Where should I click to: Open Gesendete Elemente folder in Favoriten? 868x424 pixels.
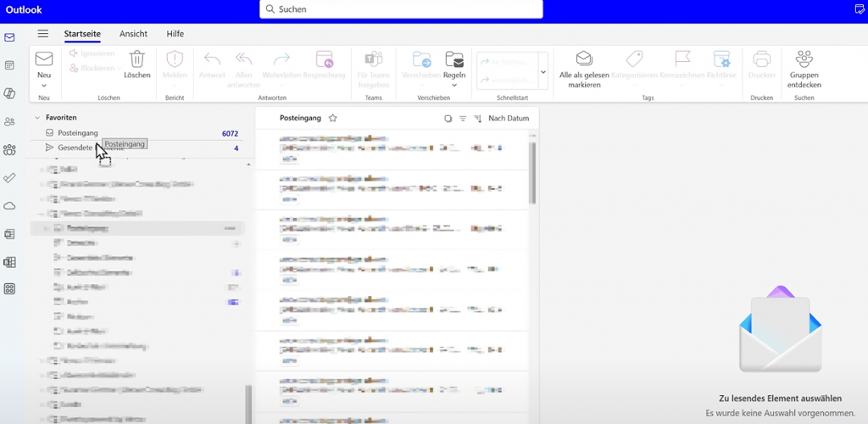[x=137, y=148]
